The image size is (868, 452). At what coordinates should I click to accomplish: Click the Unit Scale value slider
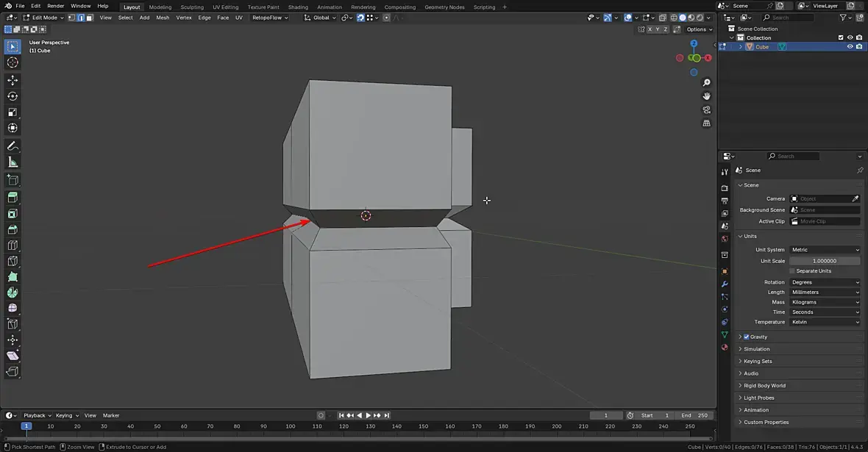point(825,261)
